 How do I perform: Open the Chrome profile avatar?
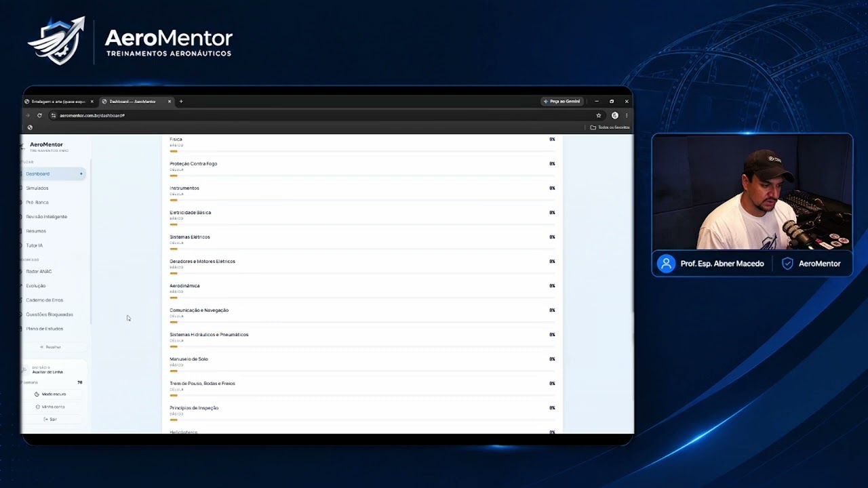coord(615,115)
